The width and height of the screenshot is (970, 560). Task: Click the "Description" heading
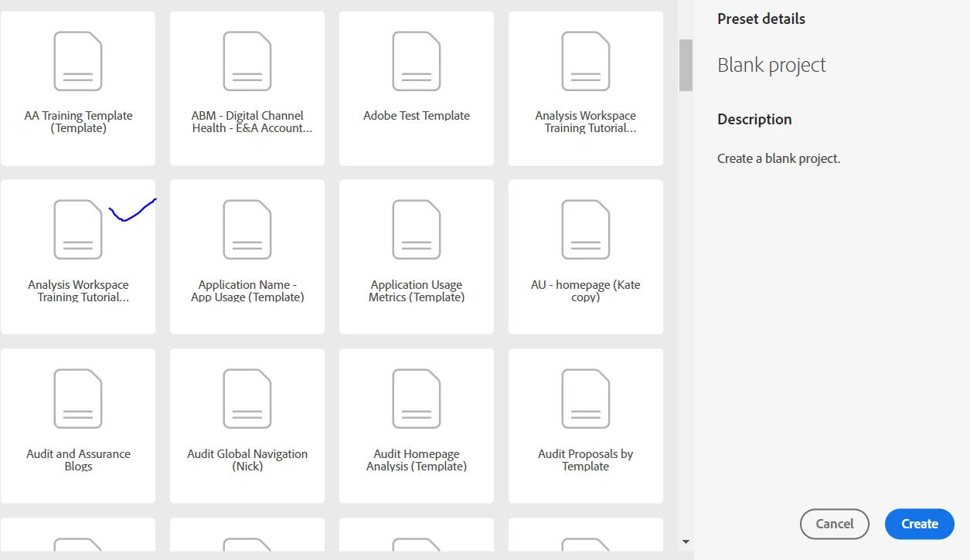[754, 119]
